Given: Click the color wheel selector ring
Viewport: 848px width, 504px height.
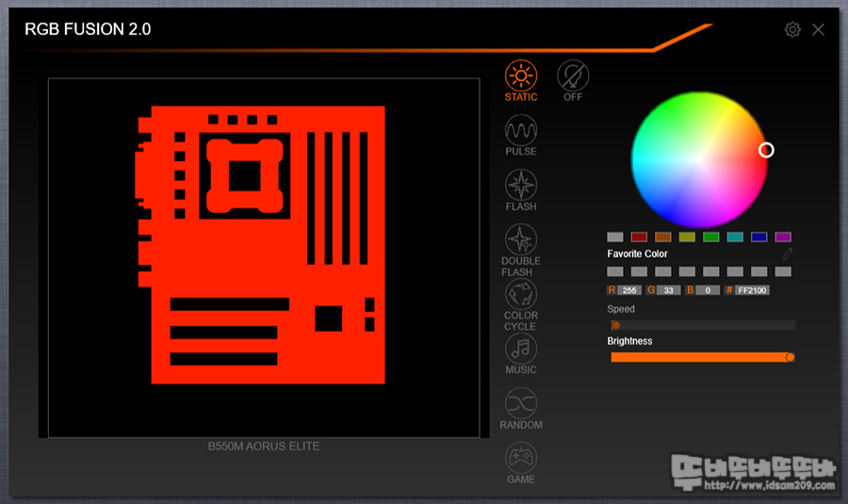Looking at the screenshot, I should click(766, 150).
